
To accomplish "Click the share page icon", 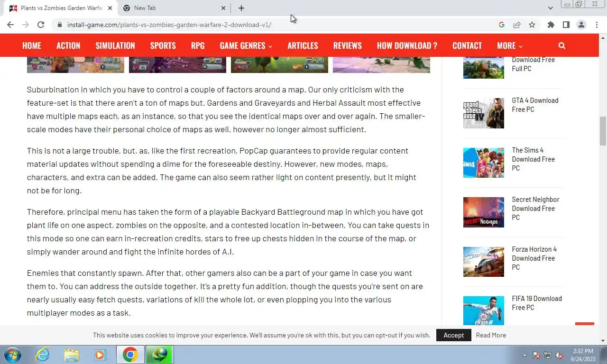I will (517, 25).
